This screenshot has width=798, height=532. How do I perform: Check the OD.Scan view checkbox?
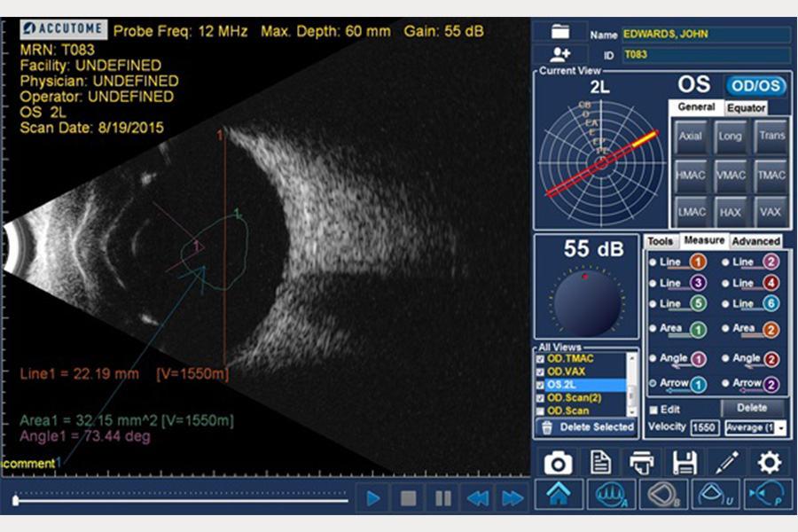[x=541, y=411]
